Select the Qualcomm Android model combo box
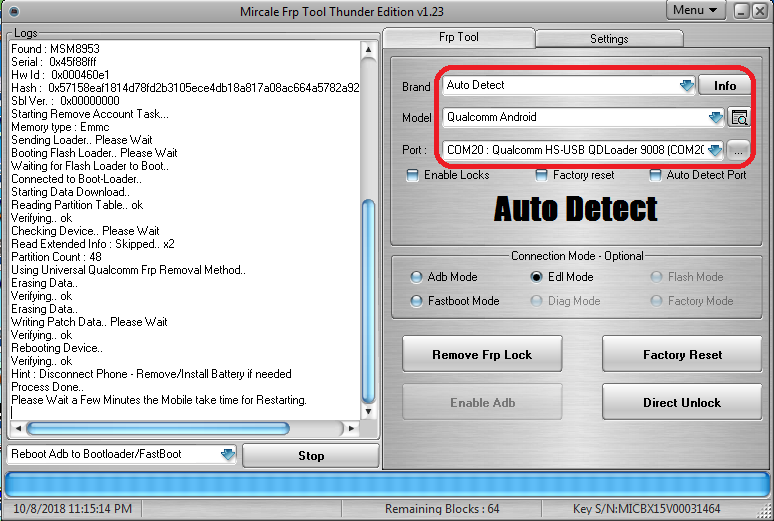This screenshot has height=521, width=774. [x=583, y=118]
